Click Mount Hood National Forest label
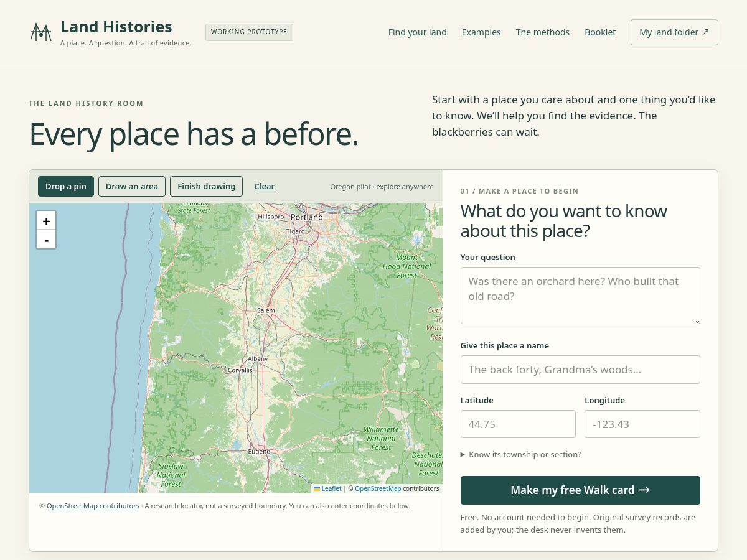Viewport: 747px width, 560px height. coord(407,266)
